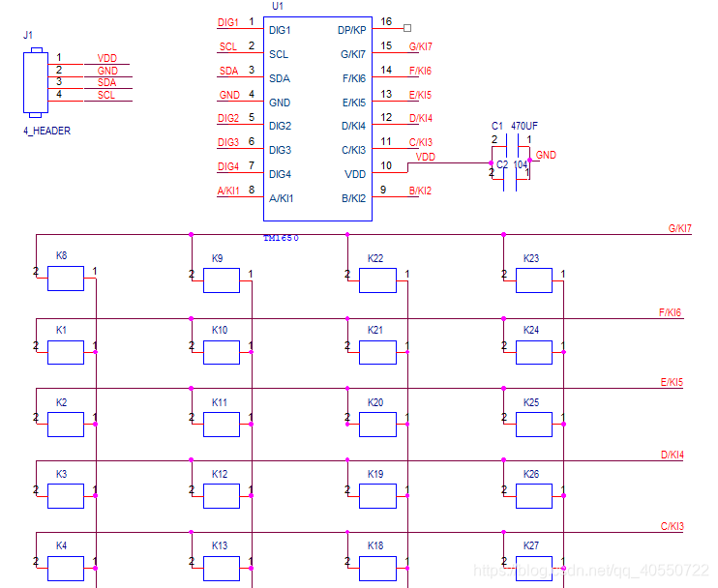Select the K4 key switch symbol
The image size is (718, 588).
[x=66, y=569]
